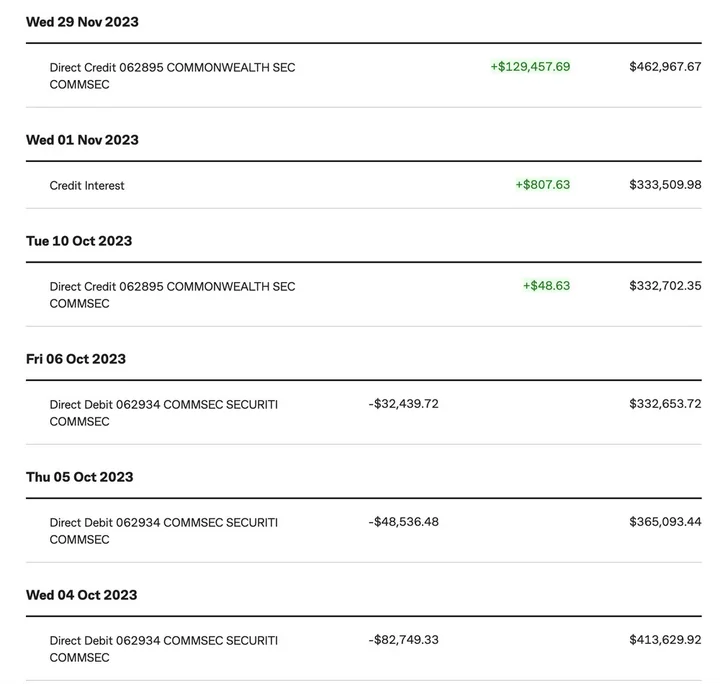Viewport: 720px width, 684px height.
Task: Click the $365,093.44 balance
Action: pyautogui.click(x=665, y=522)
